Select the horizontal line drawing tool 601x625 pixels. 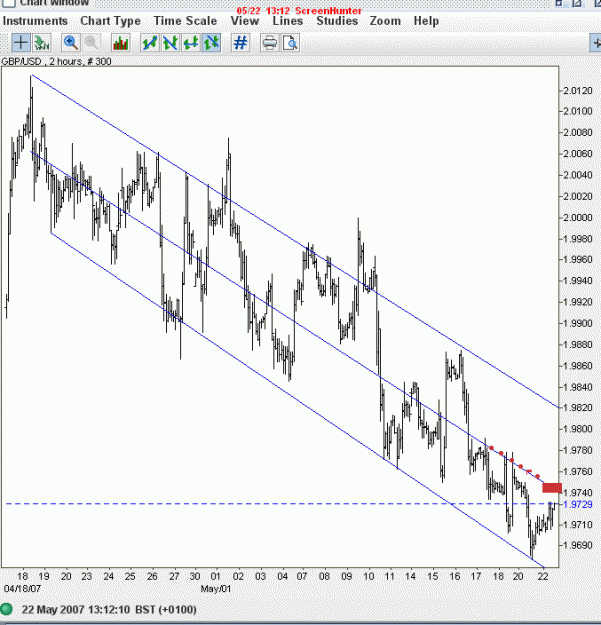(191, 43)
